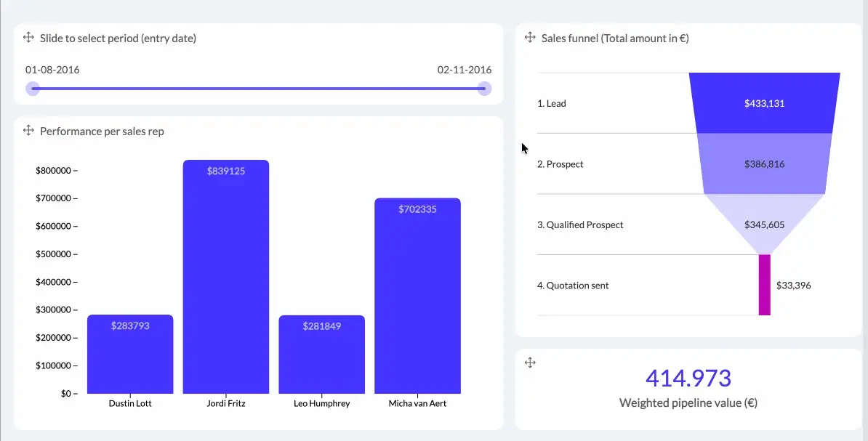Click the Lead funnel segment
This screenshot has height=441, width=868.
(x=764, y=103)
